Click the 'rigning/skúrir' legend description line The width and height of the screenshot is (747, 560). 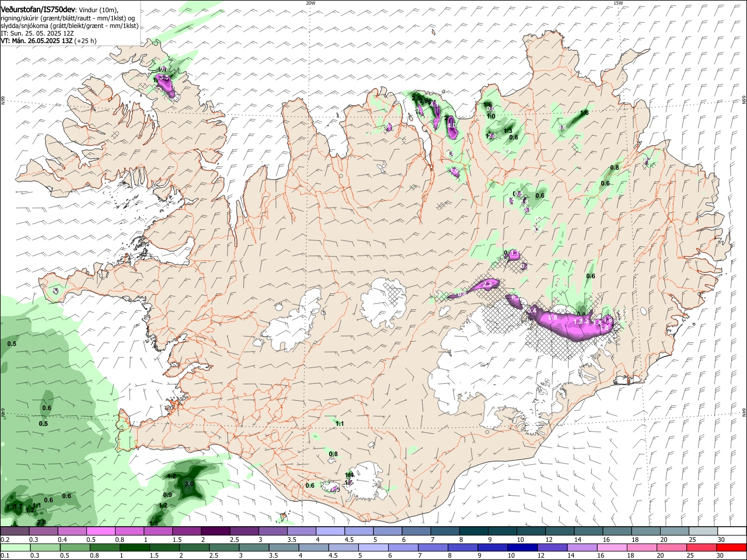(x=68, y=17)
